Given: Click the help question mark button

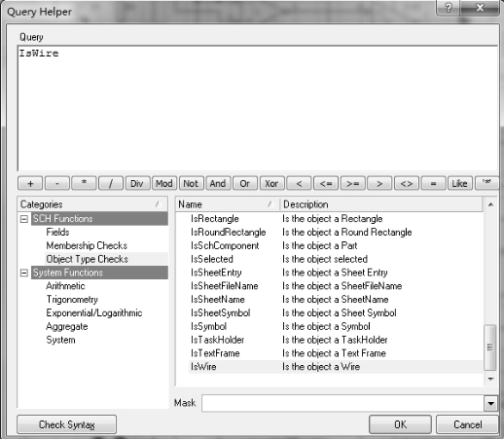Looking at the screenshot, I should (448, 8).
